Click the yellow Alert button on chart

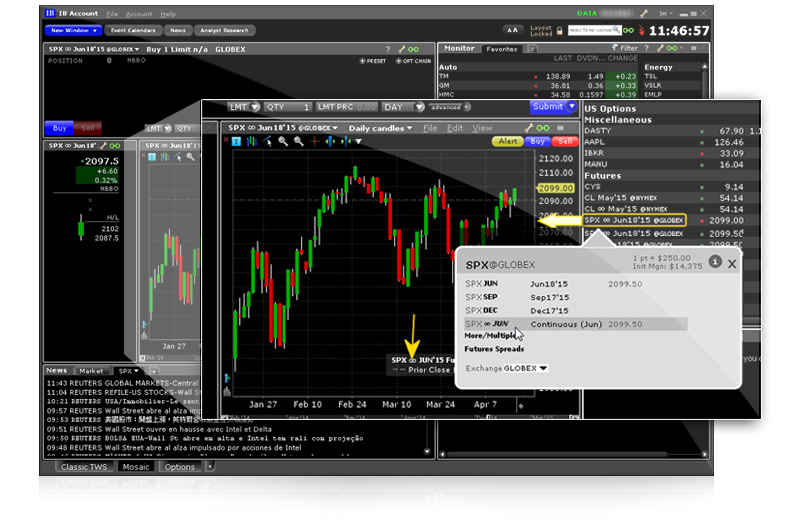tap(508, 141)
